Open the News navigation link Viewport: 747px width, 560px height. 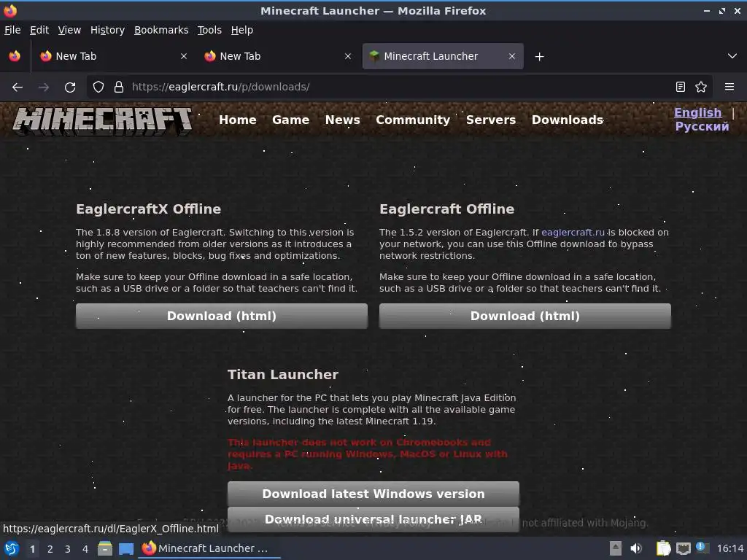343,120
